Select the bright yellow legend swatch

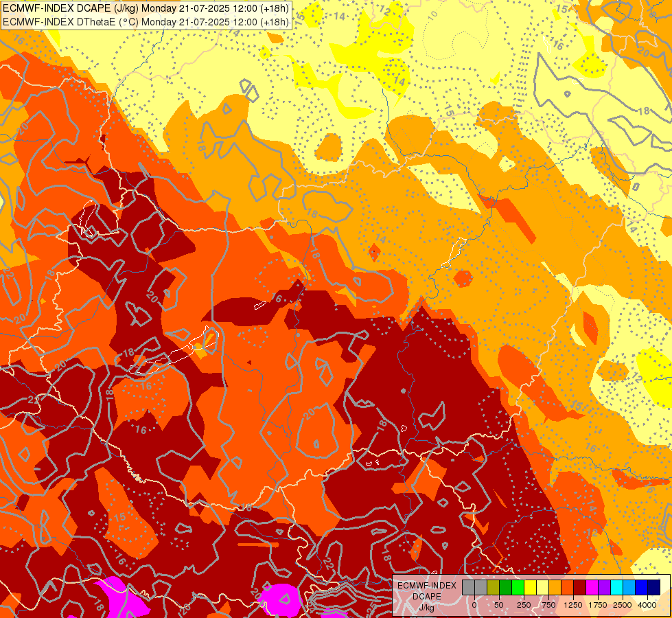pos(531,588)
